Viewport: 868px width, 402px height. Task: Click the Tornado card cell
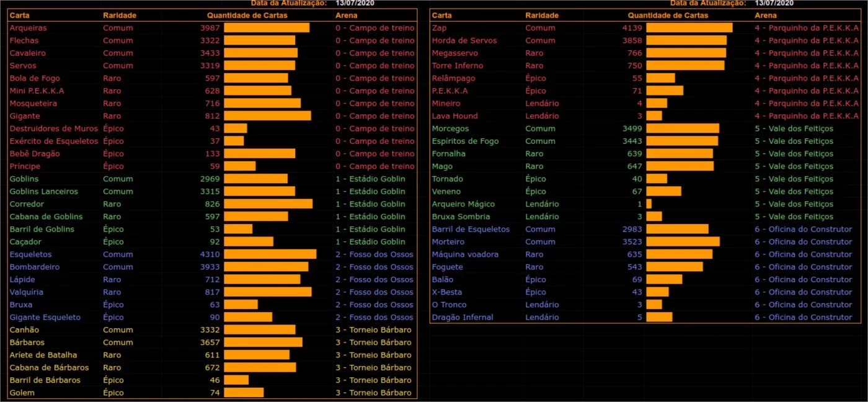(x=447, y=179)
